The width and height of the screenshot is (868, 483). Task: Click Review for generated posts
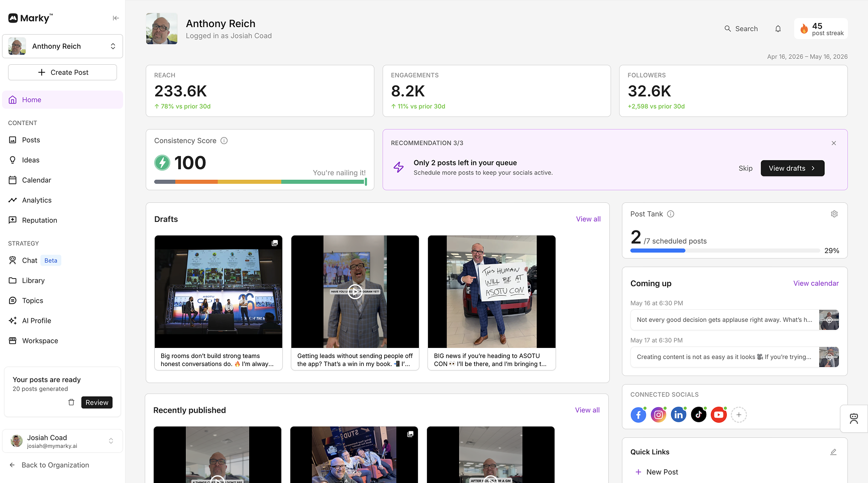click(97, 403)
